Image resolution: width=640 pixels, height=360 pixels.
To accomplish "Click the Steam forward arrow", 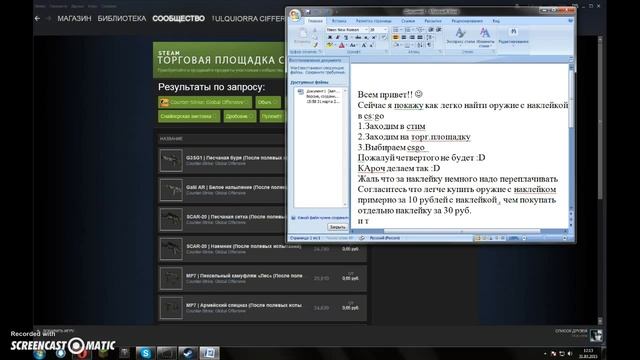I will pyautogui.click(x=49, y=18).
